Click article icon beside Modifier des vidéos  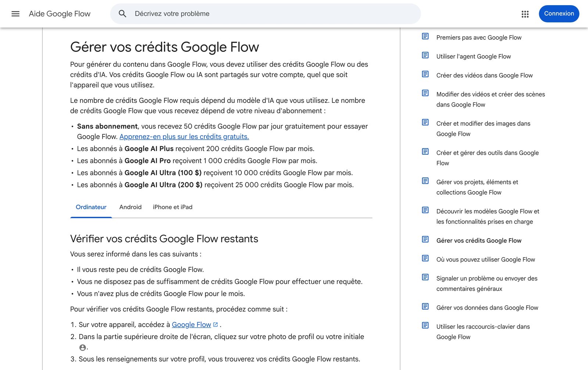pos(425,93)
